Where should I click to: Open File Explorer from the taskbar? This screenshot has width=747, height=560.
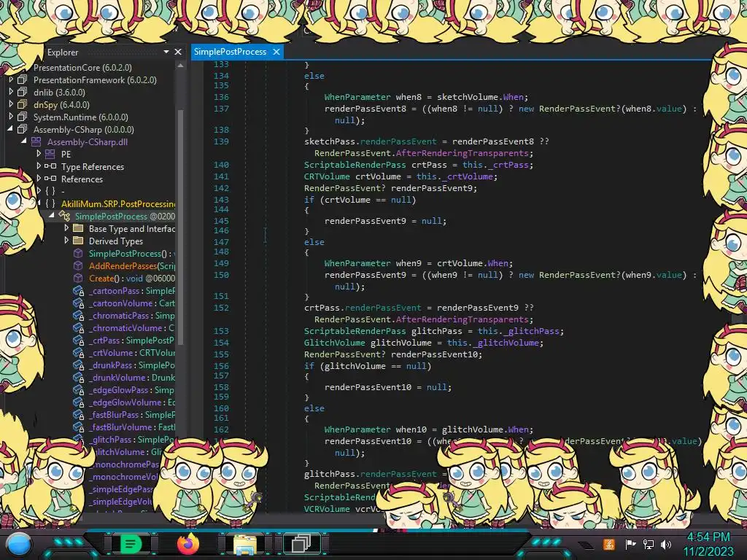245,544
